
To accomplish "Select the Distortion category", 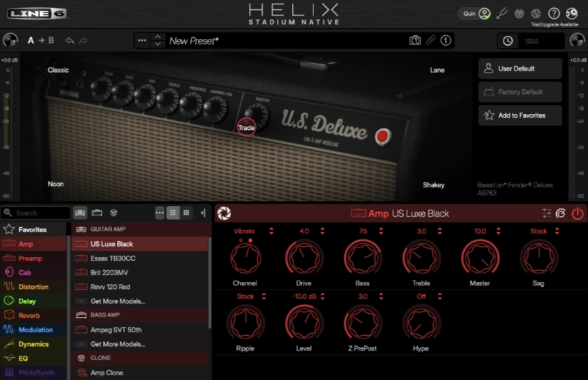I will [x=33, y=287].
